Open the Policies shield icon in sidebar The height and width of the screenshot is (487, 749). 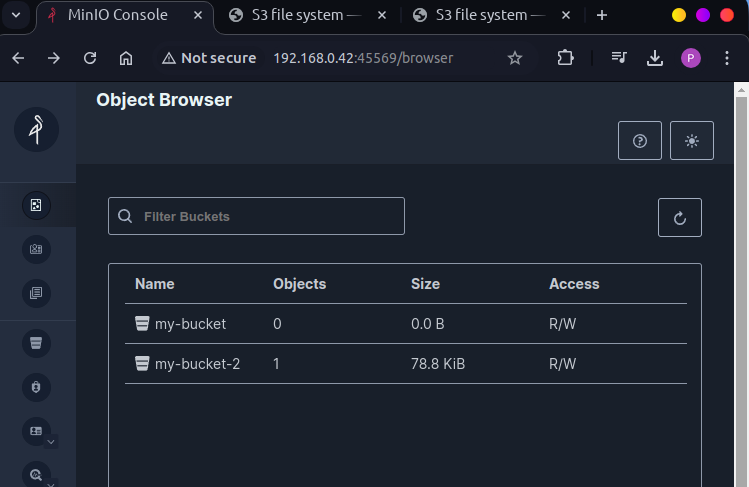(x=36, y=387)
